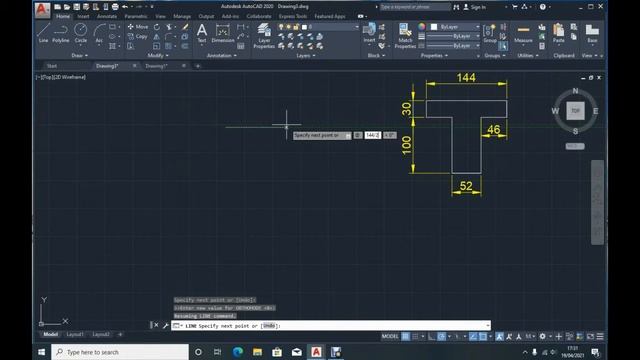Click the Plot (print) icon
This screenshot has height=360, width=640.
pos(115,7)
